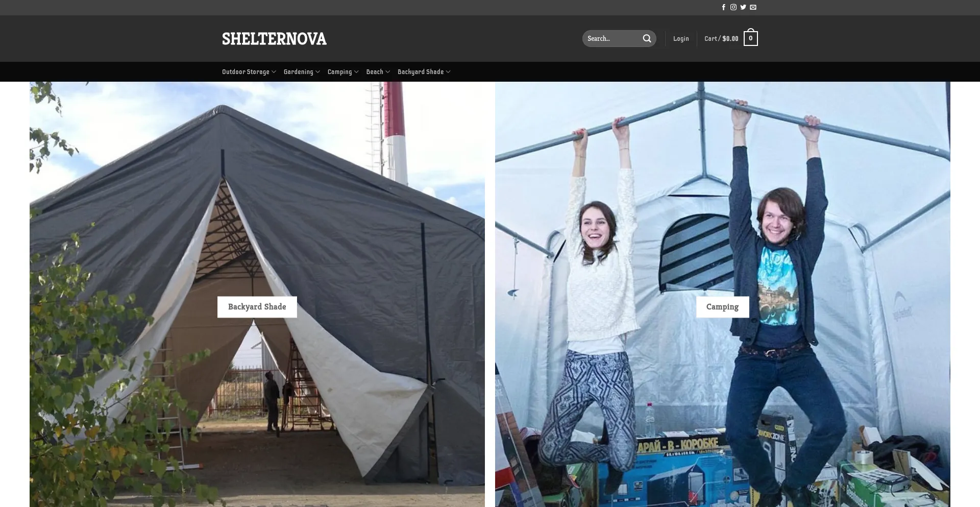Expand the Camping dropdown chevron
The width and height of the screenshot is (980, 507).
(x=356, y=72)
